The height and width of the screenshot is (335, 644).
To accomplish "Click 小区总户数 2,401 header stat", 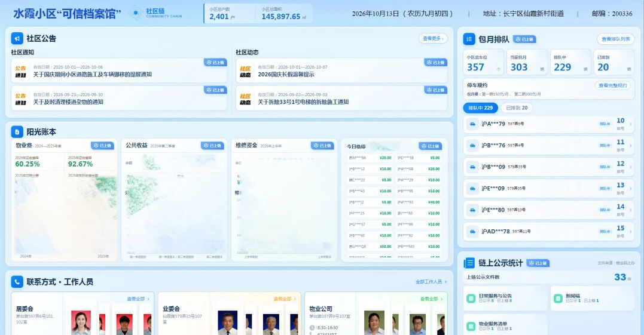I will coord(222,14).
